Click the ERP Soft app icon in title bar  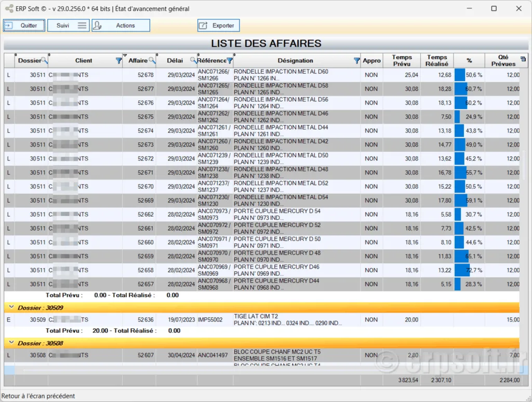click(9, 9)
